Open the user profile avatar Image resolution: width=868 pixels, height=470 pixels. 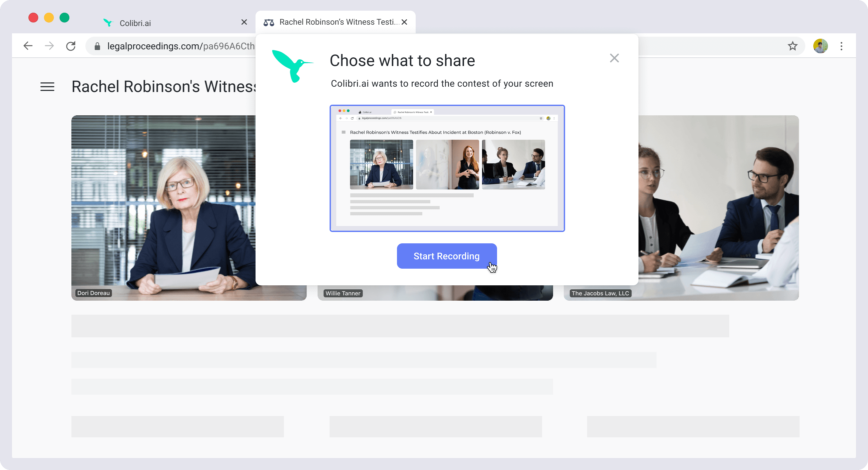tap(821, 46)
